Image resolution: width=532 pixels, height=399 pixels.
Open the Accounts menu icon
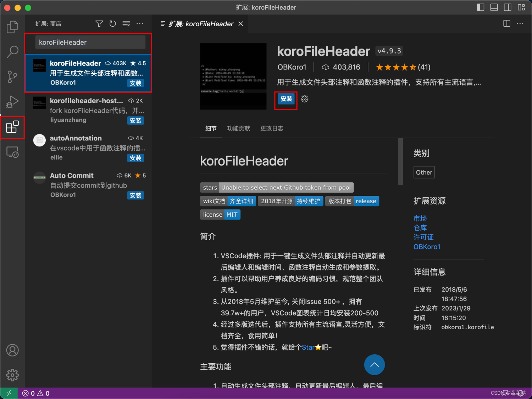point(12,350)
